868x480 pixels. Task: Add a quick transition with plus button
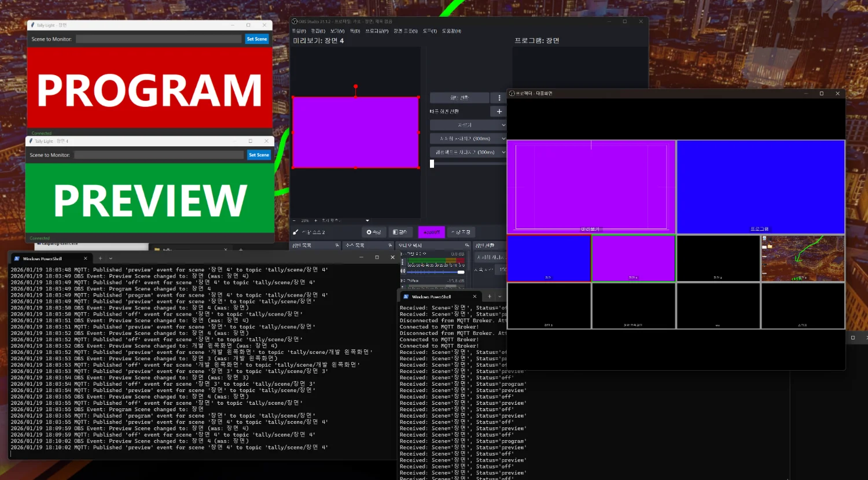tap(499, 111)
